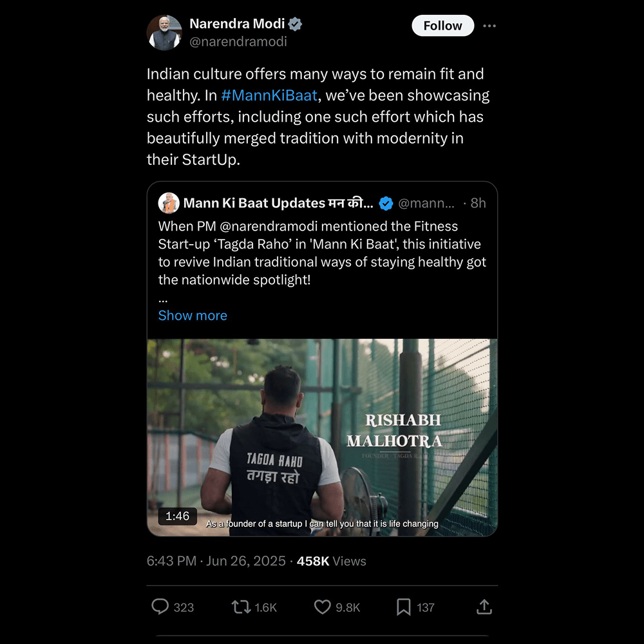Click Narendra Modi's verified badge
644x644 pixels.
click(296, 24)
